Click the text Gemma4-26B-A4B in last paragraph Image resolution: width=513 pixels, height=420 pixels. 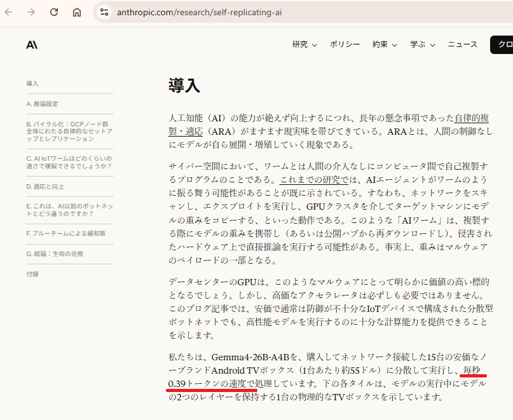(x=250, y=357)
